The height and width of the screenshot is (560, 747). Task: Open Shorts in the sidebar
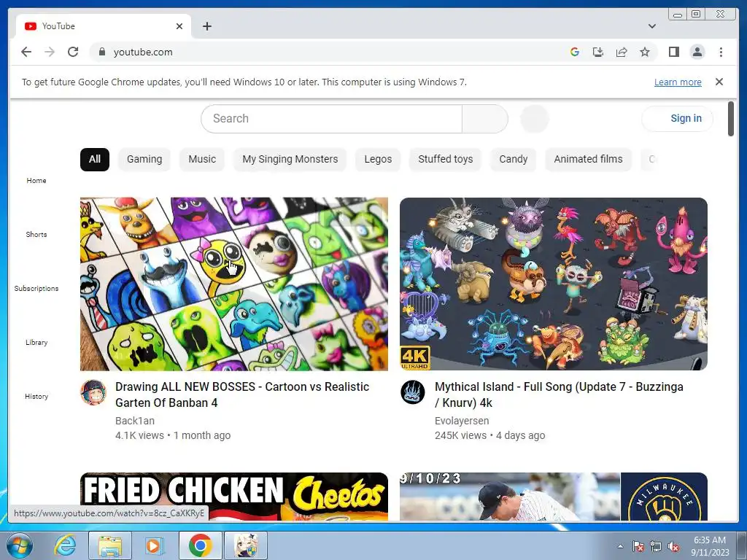[x=36, y=234]
